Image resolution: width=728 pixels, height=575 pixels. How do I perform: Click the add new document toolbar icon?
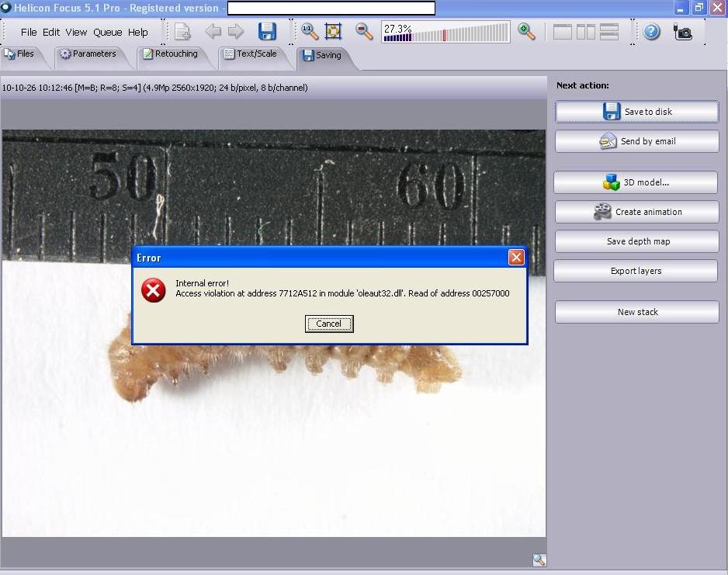[x=182, y=32]
